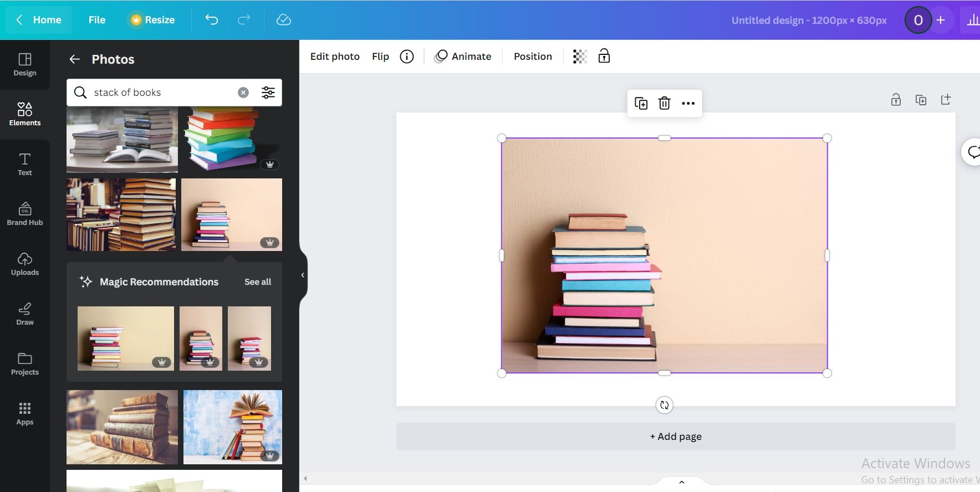This screenshot has height=492, width=980.
Task: Expand the pages drawer at bottom
Action: pos(682,482)
